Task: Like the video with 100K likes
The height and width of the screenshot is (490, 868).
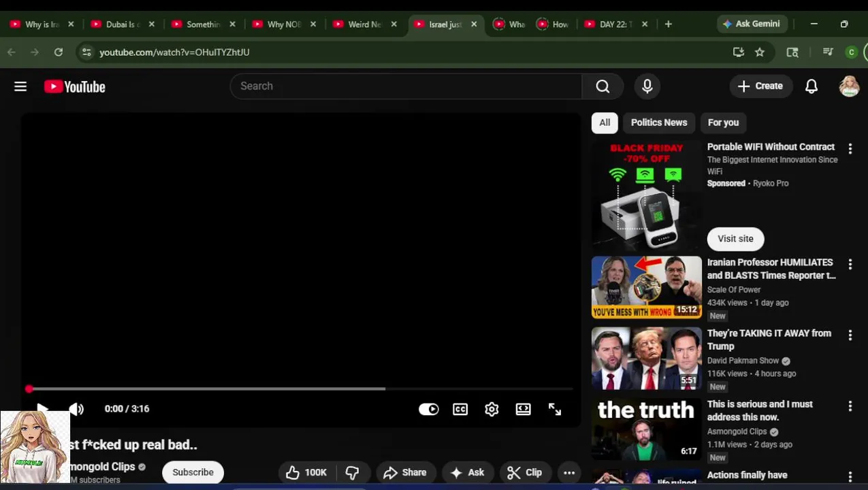Action: (306, 472)
